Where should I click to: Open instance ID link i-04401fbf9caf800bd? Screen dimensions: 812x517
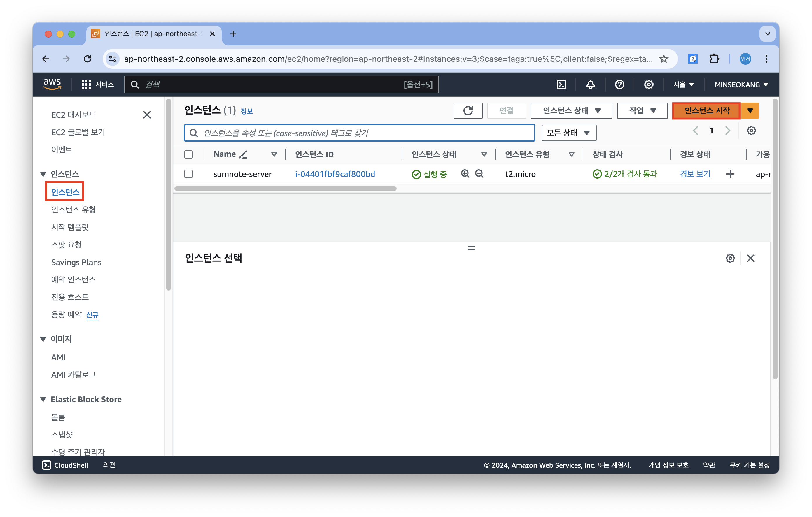tap(335, 174)
